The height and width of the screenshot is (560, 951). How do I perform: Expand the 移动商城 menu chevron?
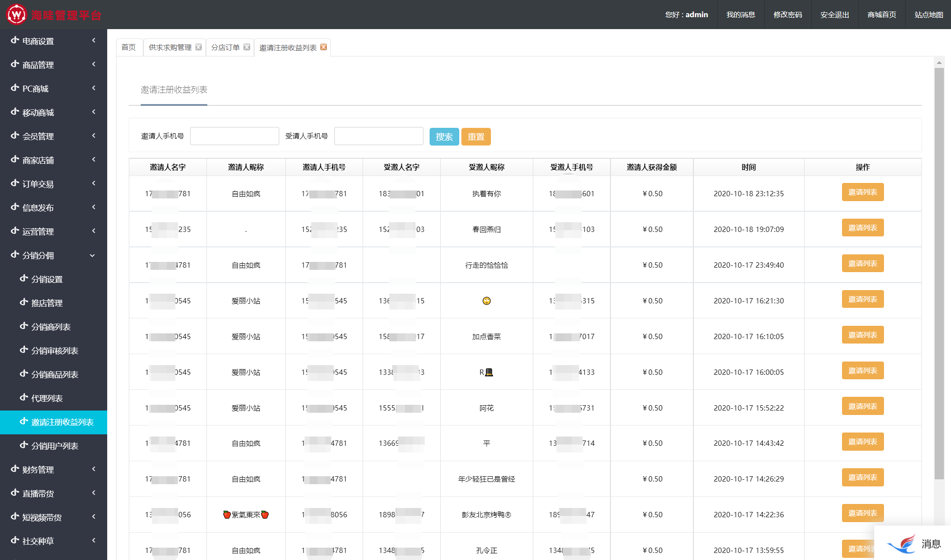[94, 112]
